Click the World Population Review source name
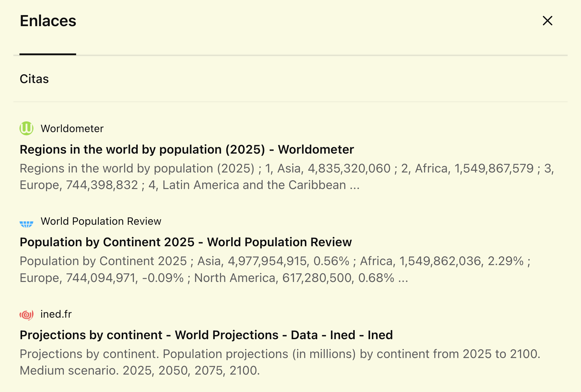Viewport: 581px width, 392px height. 101,221
